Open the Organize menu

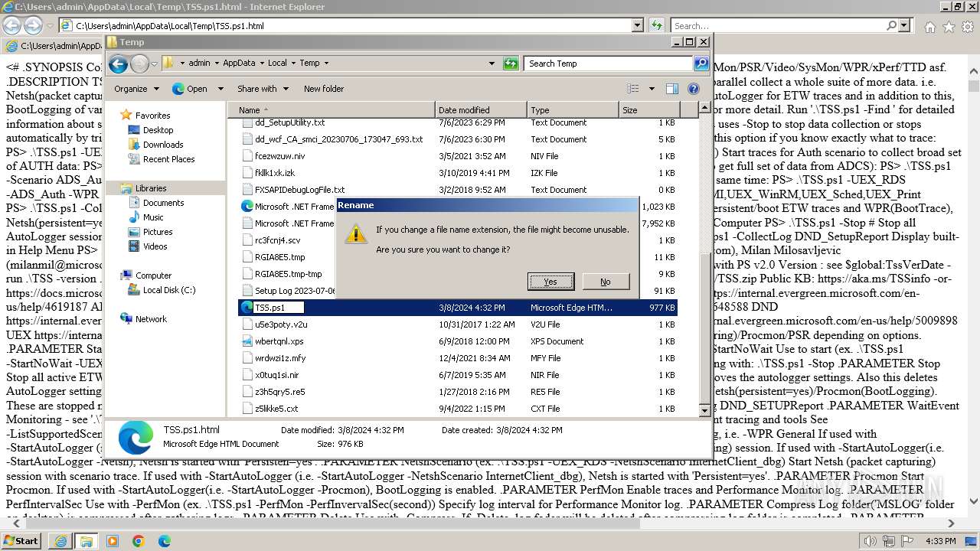[x=136, y=89]
